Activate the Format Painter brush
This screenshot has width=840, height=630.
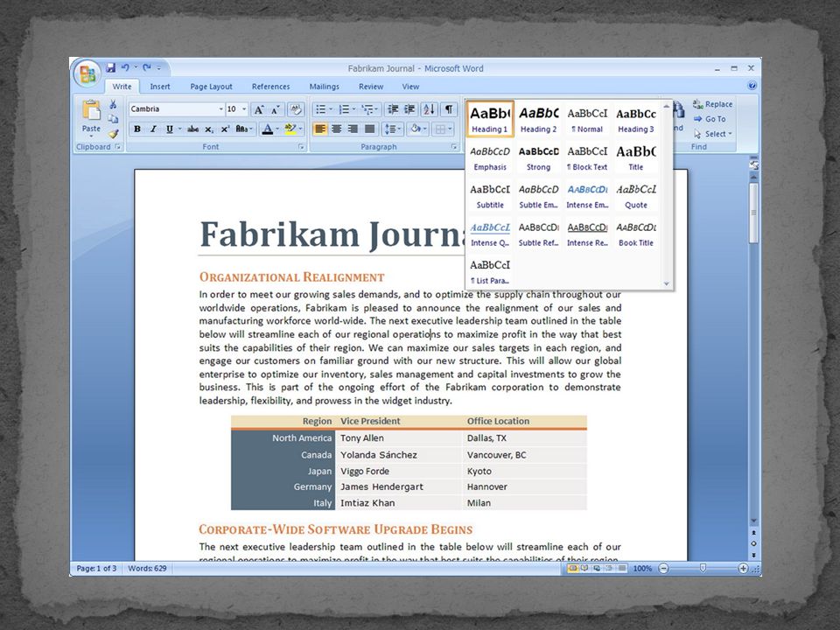[113, 133]
